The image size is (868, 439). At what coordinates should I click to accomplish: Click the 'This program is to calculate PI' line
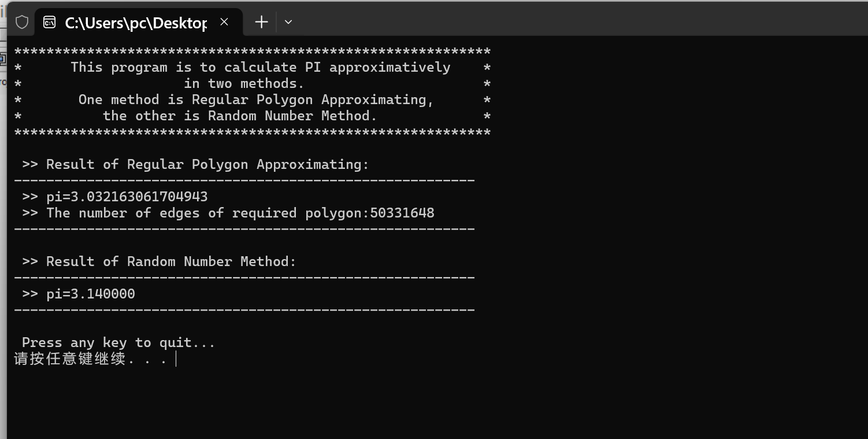click(260, 67)
